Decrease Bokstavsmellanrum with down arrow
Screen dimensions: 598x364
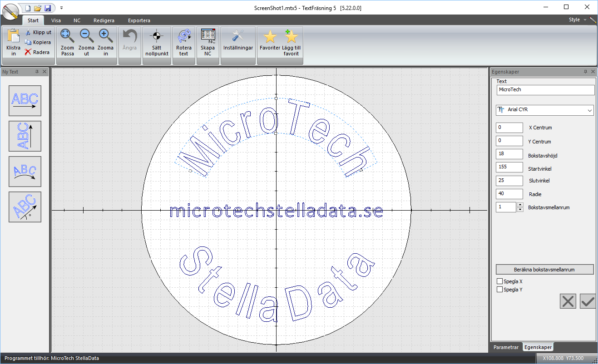click(520, 210)
